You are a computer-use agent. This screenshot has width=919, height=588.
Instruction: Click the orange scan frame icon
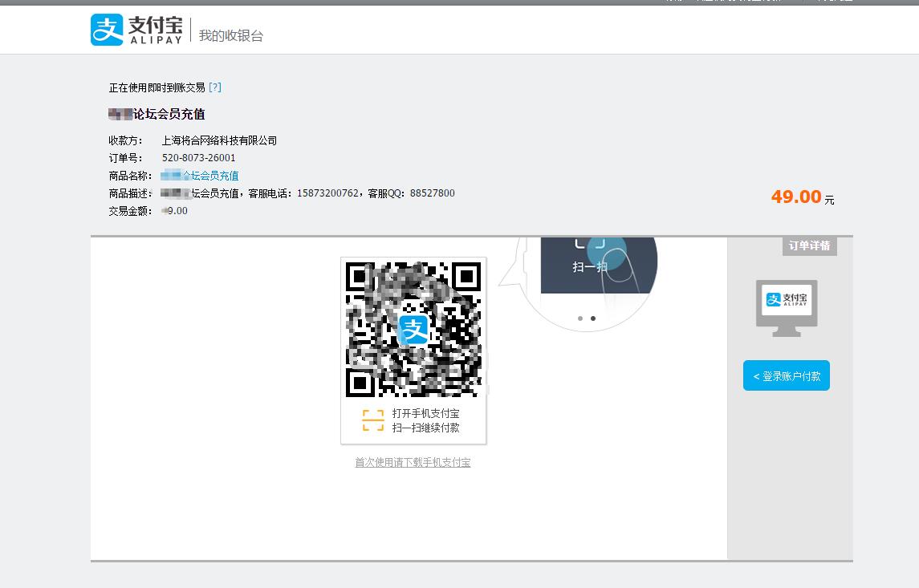372,420
